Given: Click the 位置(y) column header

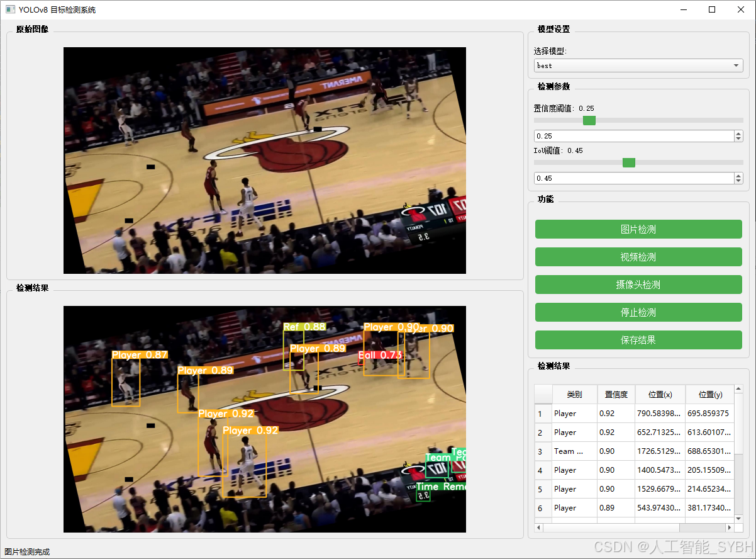Looking at the screenshot, I should (709, 395).
